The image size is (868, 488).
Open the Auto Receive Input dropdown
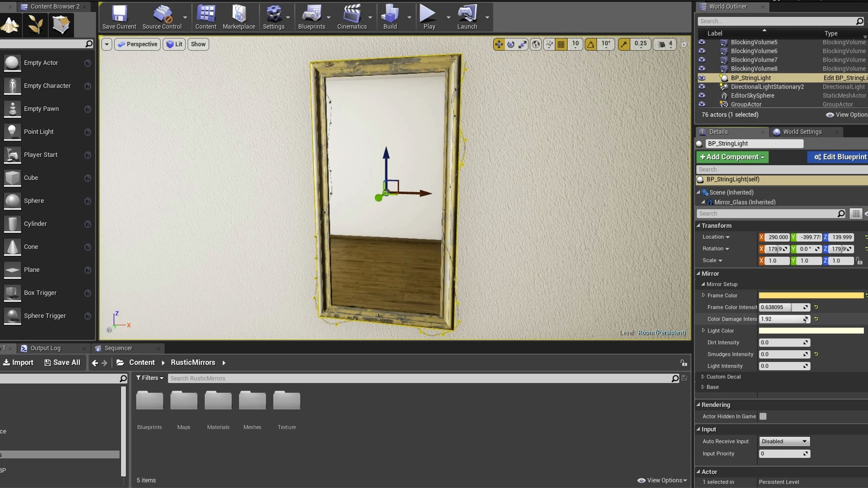tap(783, 441)
